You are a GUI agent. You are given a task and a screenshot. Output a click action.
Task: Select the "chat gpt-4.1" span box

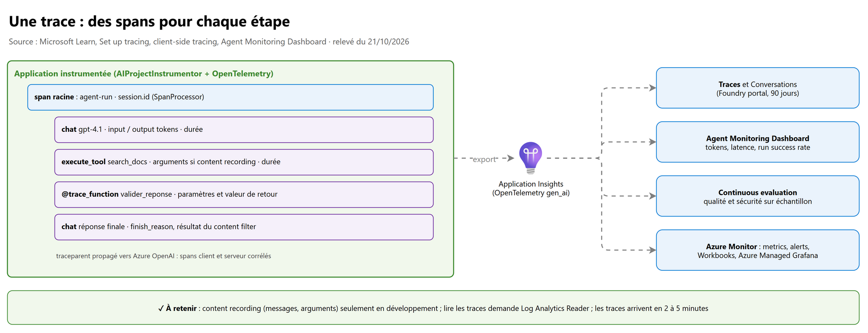click(x=244, y=130)
